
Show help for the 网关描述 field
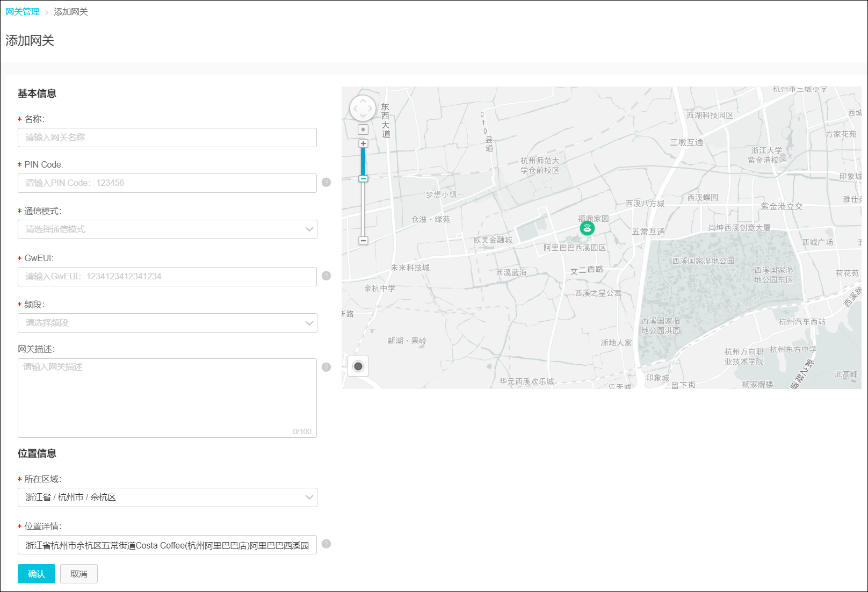point(326,367)
